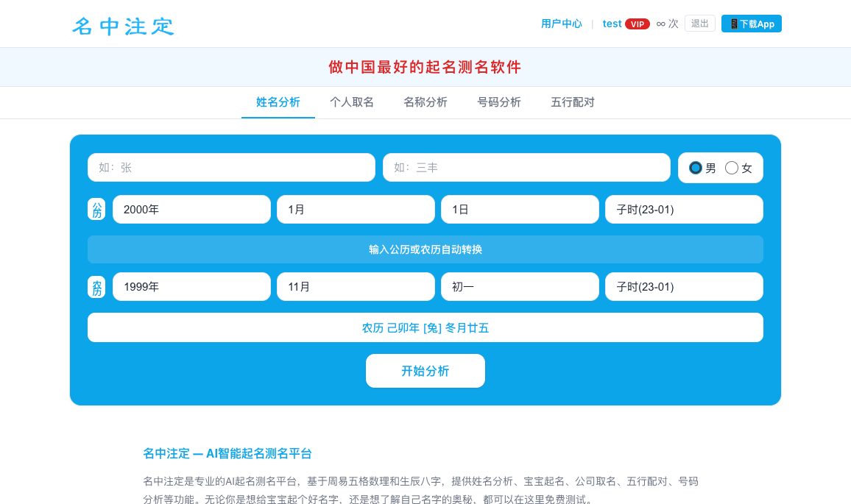Open the lunar day dropdown showing 初一
Image resolution: width=851 pixels, height=504 pixels.
point(520,286)
